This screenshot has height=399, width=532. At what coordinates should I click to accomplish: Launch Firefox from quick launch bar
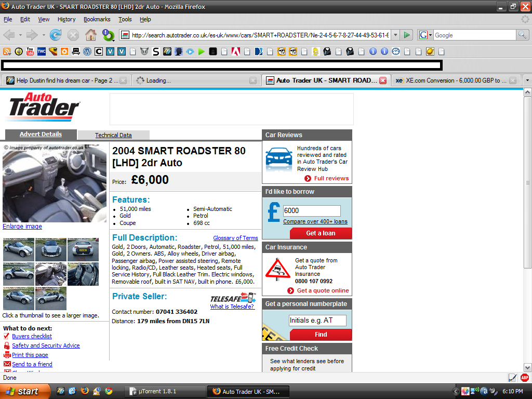click(85, 391)
